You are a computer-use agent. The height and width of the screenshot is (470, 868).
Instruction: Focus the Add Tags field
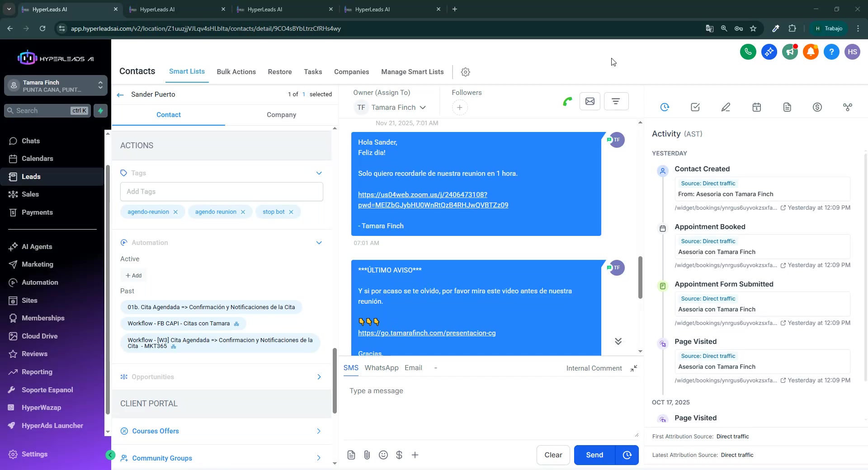tap(222, 192)
